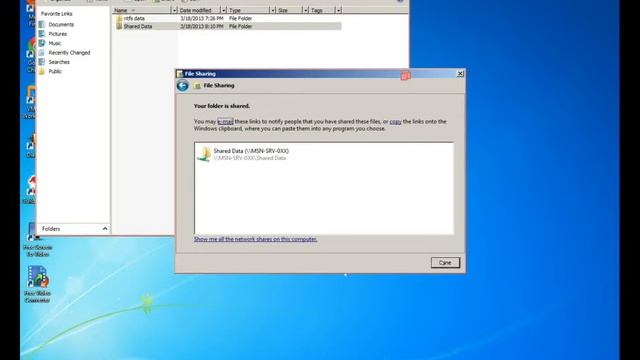Viewport: 640px width, 360px height.
Task: Open the Size column dropdown arrow
Action: pos(305,10)
